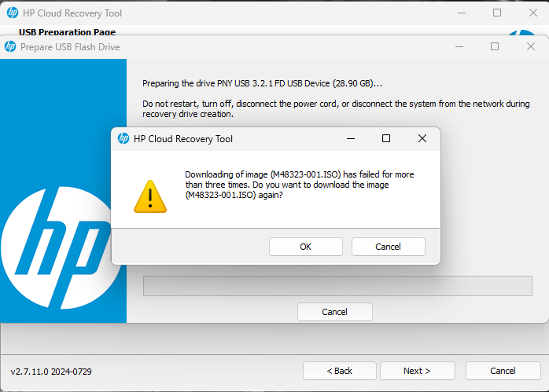Cancel the wizard from the bottom-right button
Image resolution: width=549 pixels, height=392 pixels.
[x=503, y=371]
